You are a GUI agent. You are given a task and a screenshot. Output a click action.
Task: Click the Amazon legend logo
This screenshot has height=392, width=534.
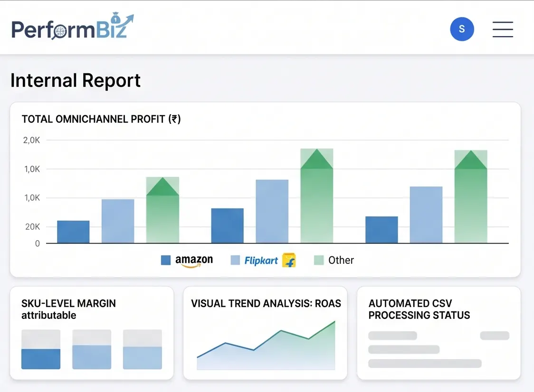194,261
